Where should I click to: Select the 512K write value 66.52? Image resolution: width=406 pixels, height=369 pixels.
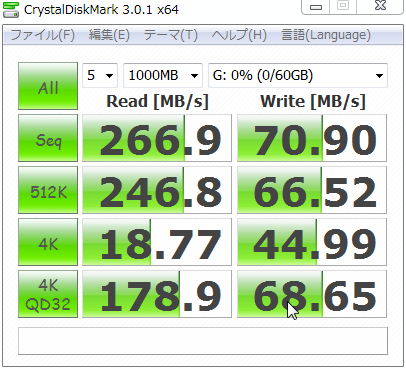312,190
